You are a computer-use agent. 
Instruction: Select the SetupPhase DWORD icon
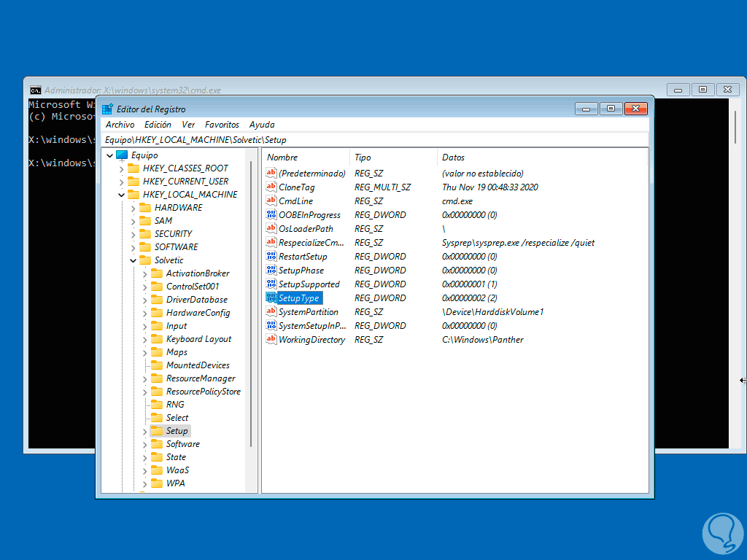pos(271,270)
